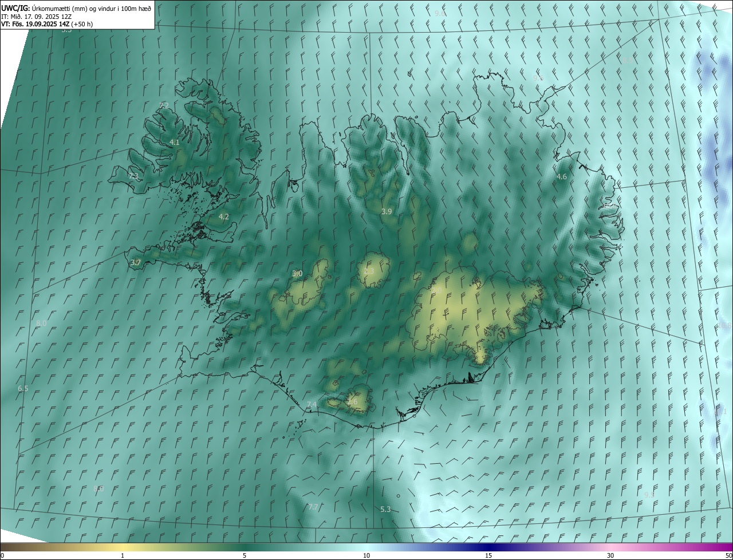Click the 4.1 value in the Westfjords
This screenshot has height=560, width=733.
tap(175, 142)
